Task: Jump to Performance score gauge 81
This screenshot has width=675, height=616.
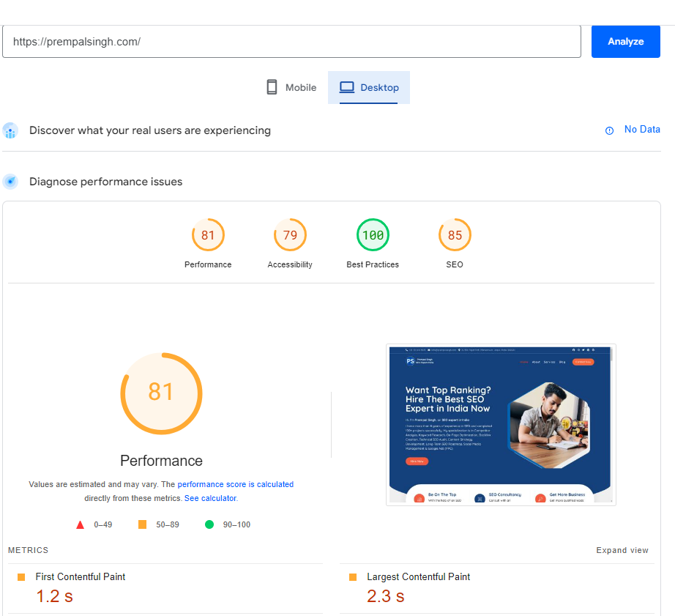Action: [x=208, y=235]
